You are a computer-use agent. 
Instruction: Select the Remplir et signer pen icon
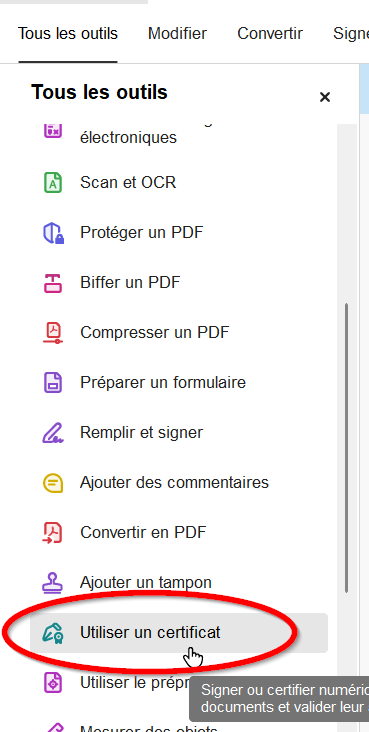pyautogui.click(x=53, y=432)
